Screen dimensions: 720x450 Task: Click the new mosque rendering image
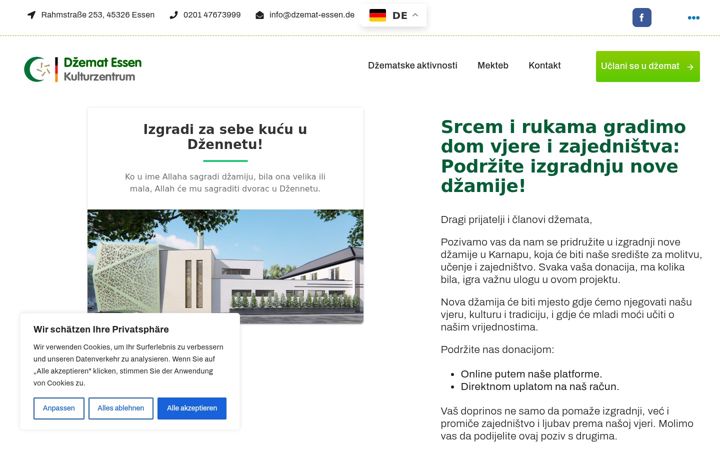(x=225, y=267)
